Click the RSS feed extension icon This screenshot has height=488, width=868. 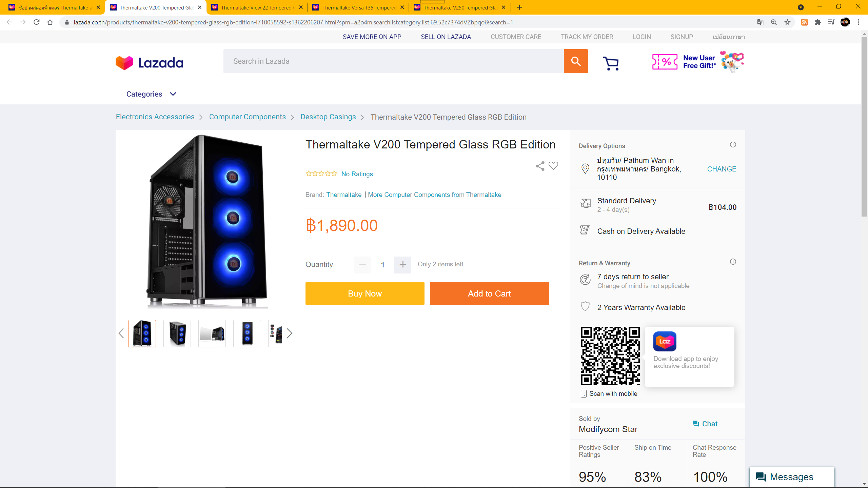[804, 22]
